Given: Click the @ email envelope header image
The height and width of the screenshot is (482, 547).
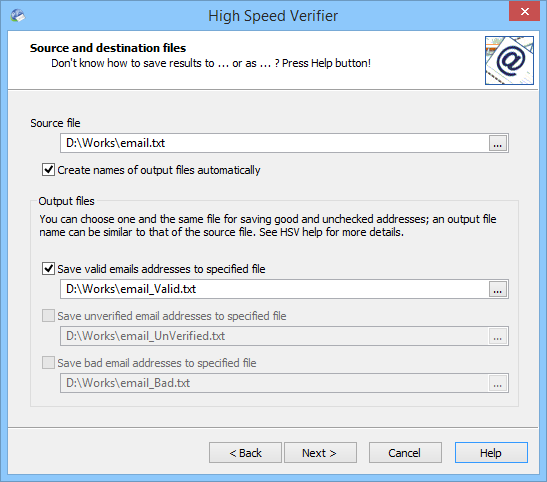Looking at the screenshot, I should pyautogui.click(x=509, y=60).
